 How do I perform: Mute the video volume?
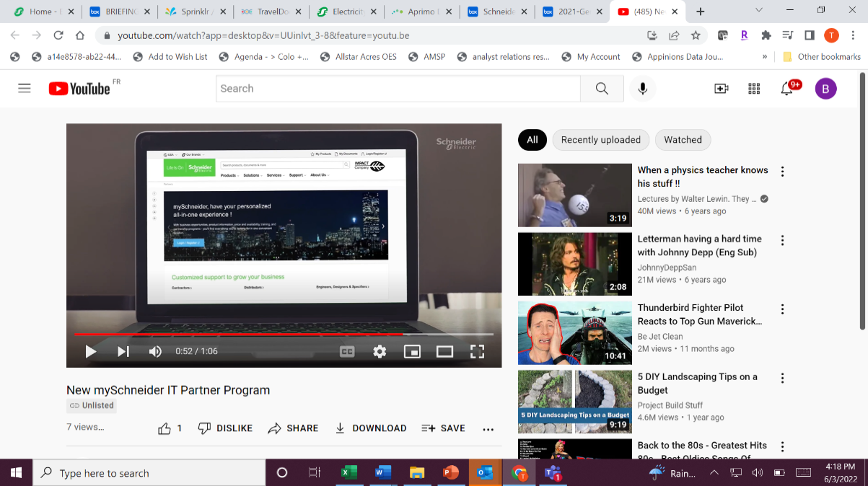[x=155, y=351]
